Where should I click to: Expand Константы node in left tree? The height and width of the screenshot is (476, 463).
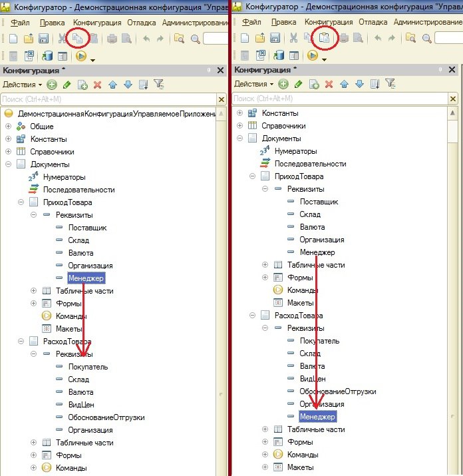point(9,139)
